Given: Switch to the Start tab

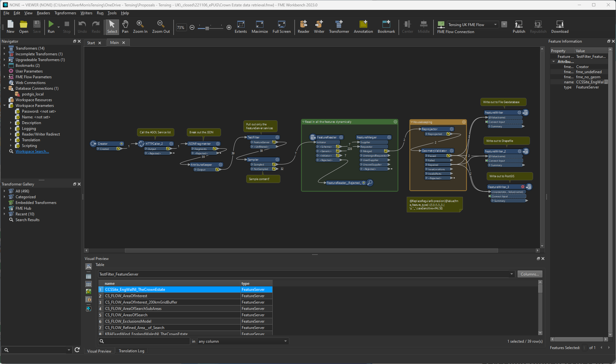Looking at the screenshot, I should [91, 42].
